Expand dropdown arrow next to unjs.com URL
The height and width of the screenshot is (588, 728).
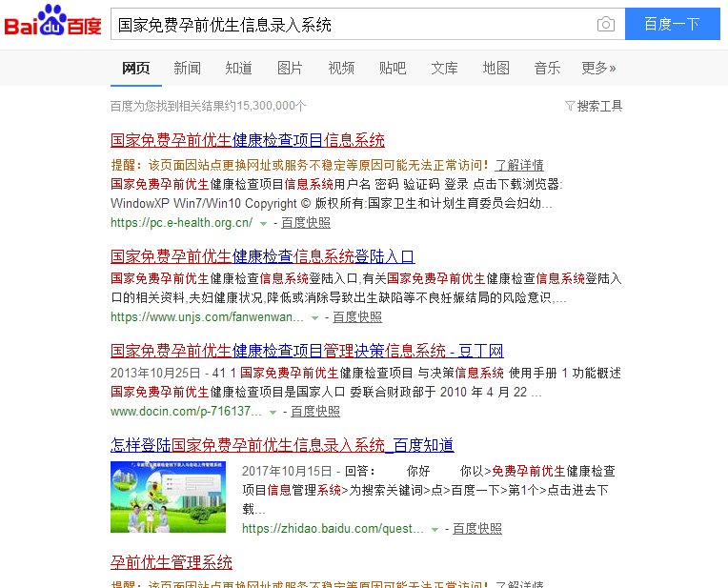pos(314,318)
